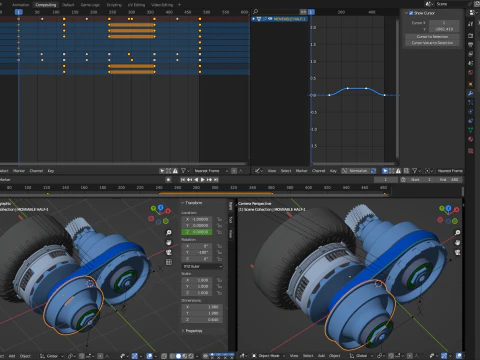This screenshot has width=480, height=360.
Task: Click the Cursor Value to Selection button
Action: pyautogui.click(x=432, y=43)
